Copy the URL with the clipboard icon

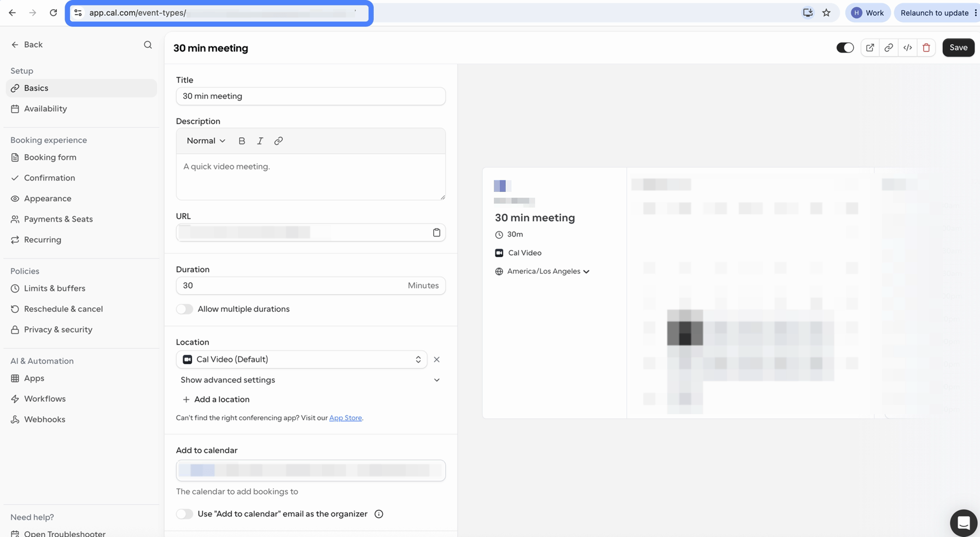[436, 232]
